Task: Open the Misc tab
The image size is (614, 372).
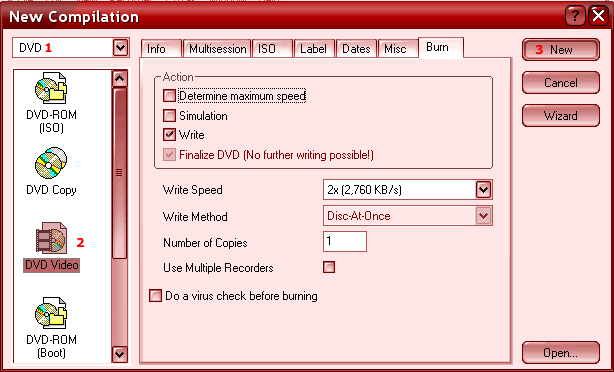Action: coord(398,49)
